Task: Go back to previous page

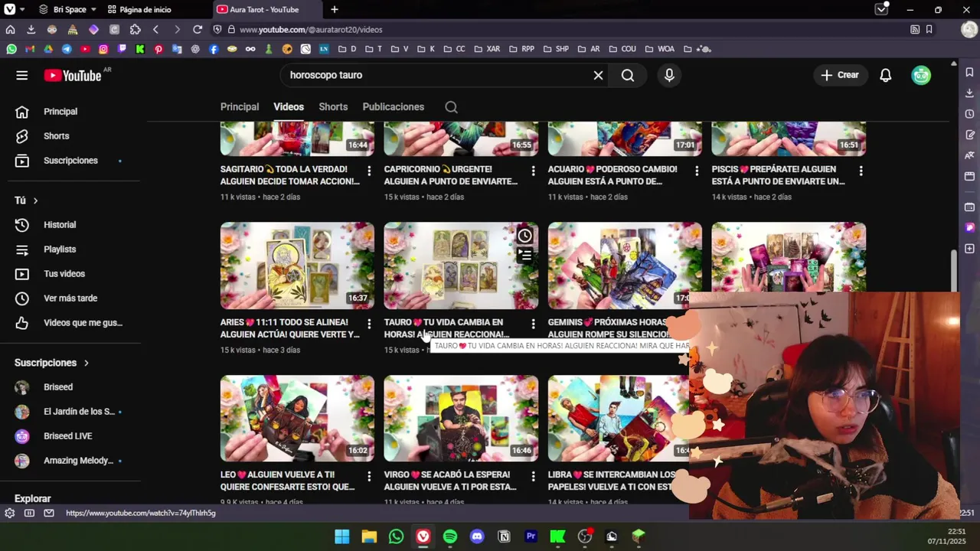Action: (x=156, y=29)
